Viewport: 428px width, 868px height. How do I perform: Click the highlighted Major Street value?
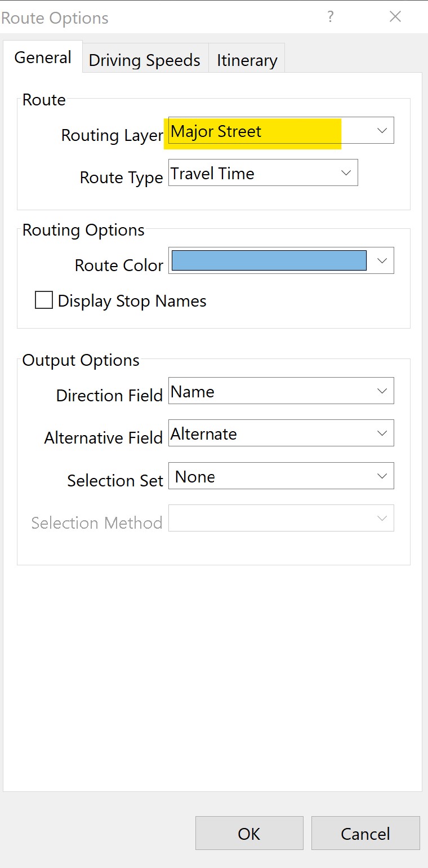[x=216, y=132]
